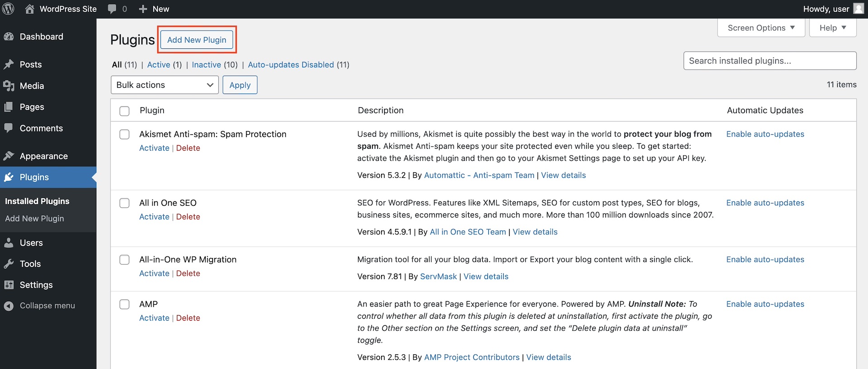Click the Appearance paintbrush icon
This screenshot has height=369, width=868.
click(9, 156)
